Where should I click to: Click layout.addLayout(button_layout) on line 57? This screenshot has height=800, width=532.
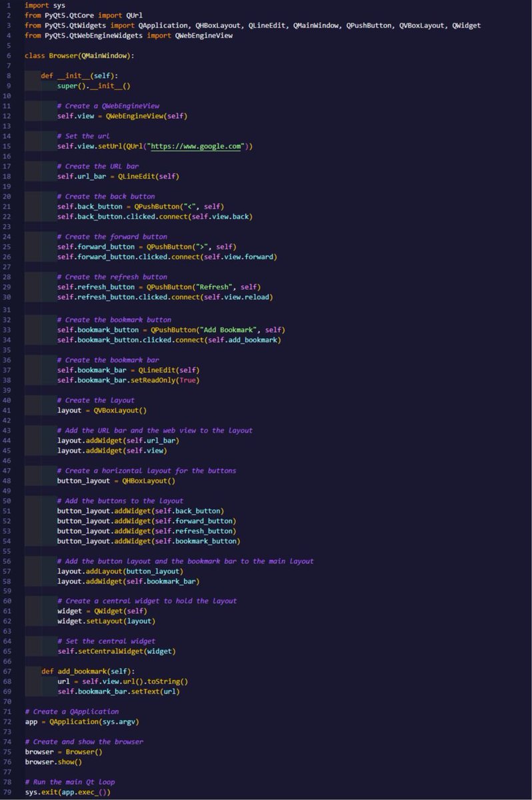click(120, 571)
